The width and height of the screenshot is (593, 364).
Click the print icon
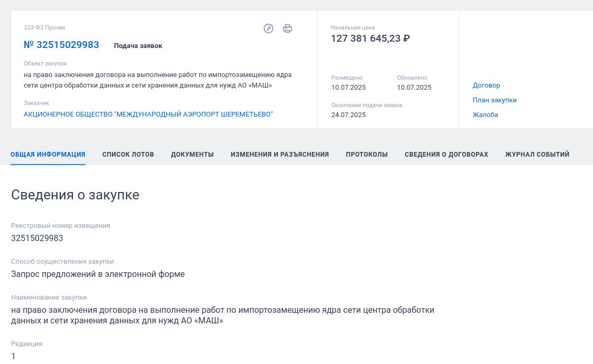[288, 28]
